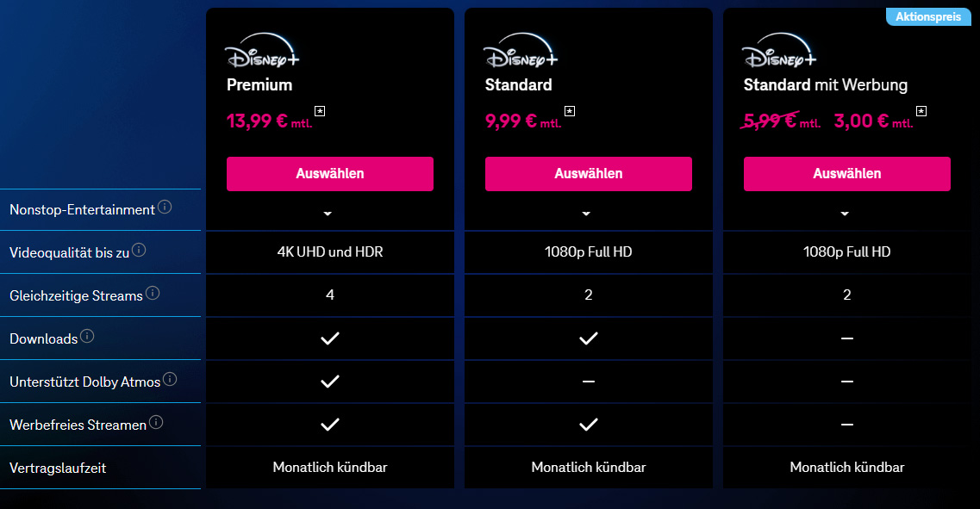
Task: Click the Vertragslaufzeit row label
Action: tap(58, 468)
